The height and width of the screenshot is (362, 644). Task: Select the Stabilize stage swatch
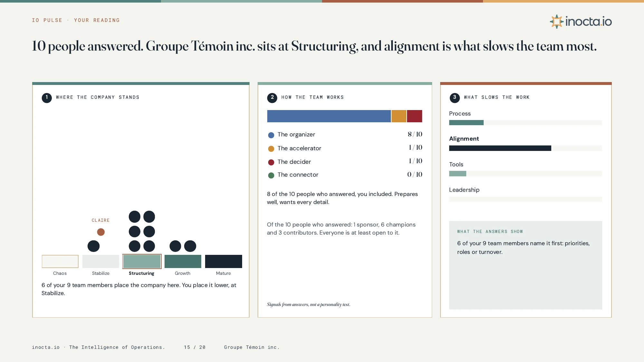(101, 261)
